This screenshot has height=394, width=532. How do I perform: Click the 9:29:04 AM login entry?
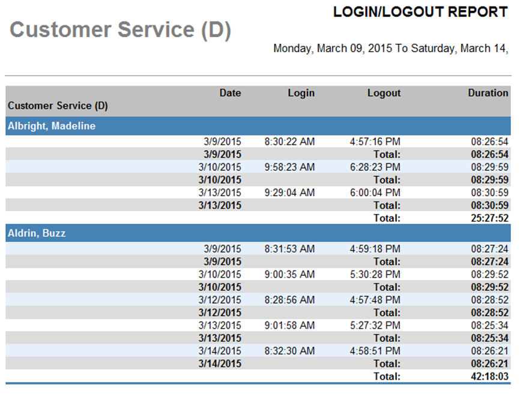289,193
